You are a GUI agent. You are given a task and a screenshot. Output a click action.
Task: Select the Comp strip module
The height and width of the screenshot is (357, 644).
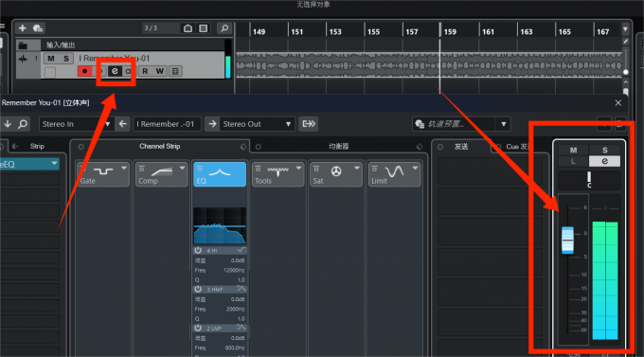(161, 174)
